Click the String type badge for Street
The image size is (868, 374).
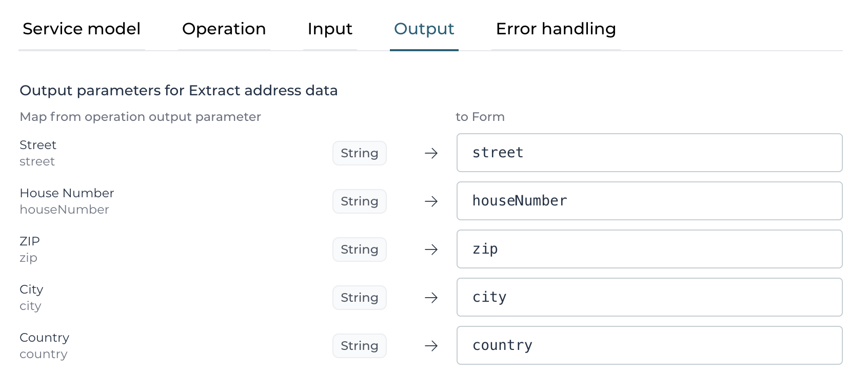click(359, 153)
